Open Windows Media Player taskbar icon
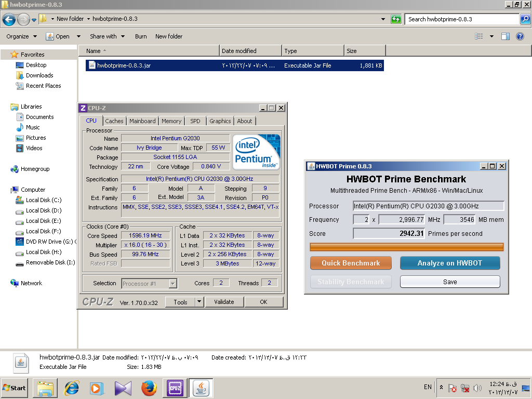The image size is (532, 399). (x=97, y=388)
